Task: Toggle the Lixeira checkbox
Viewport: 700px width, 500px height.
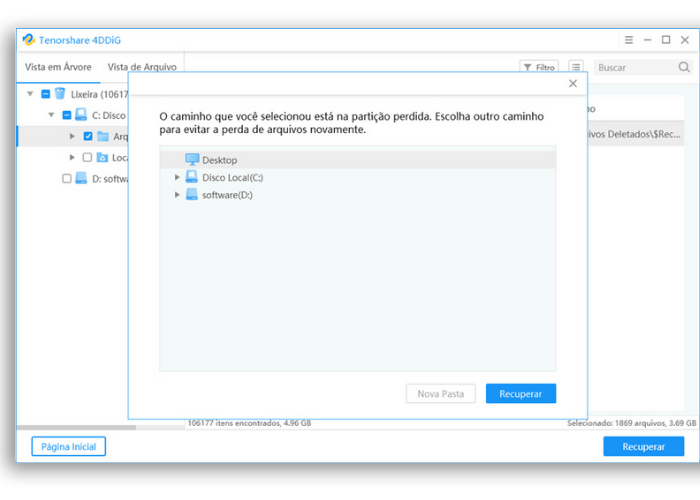Action: point(45,94)
